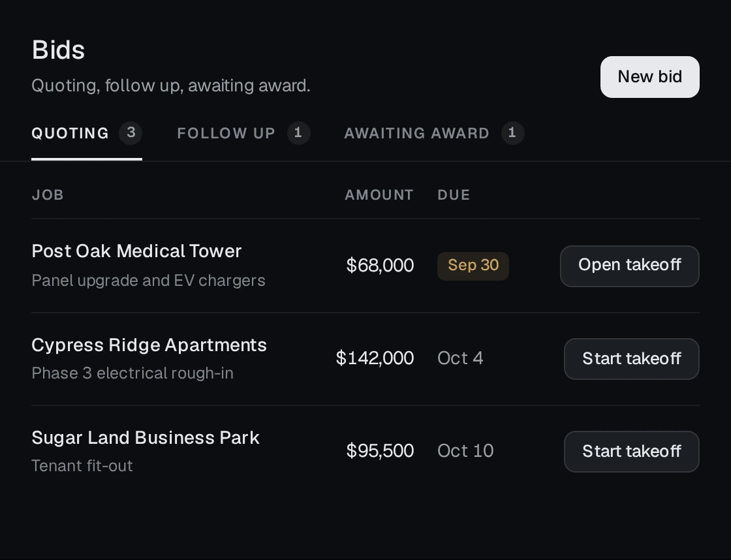Click the Sep 30 due date badge

[x=473, y=266]
